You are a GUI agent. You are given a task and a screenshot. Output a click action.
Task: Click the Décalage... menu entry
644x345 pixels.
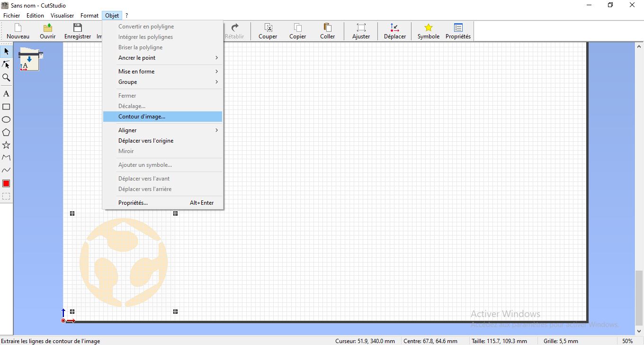tap(162, 106)
